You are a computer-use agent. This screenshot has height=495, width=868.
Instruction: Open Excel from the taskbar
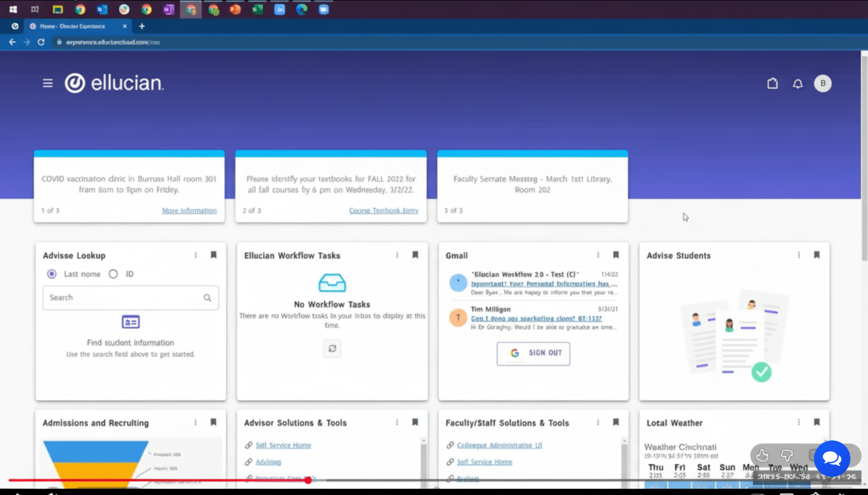(x=257, y=9)
